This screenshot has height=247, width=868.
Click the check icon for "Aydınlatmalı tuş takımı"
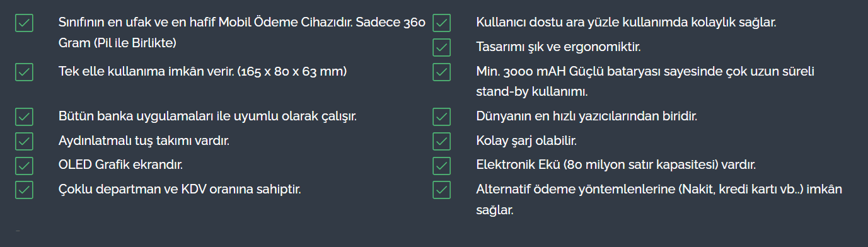(24, 141)
